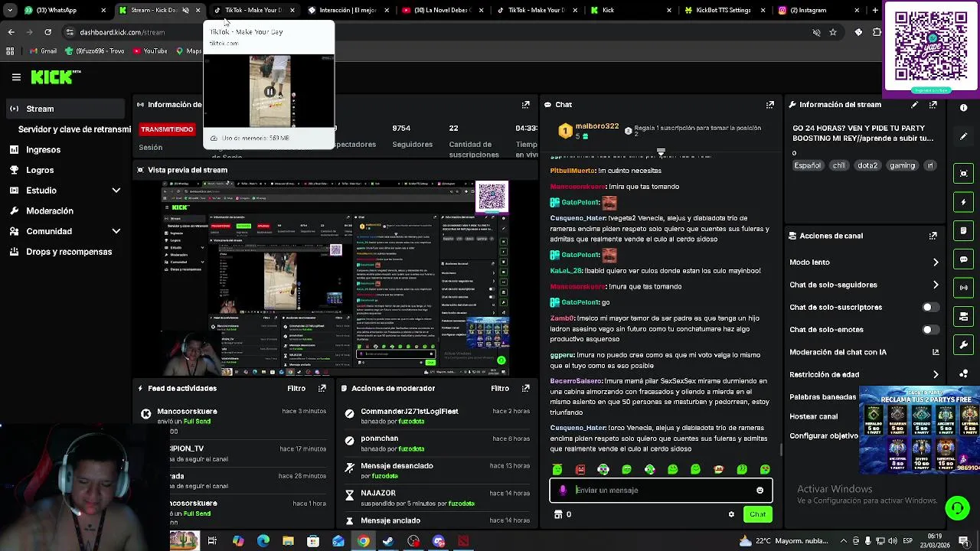Viewport: 980px width, 551px height.
Task: Click Hostear canal action
Action: (813, 417)
